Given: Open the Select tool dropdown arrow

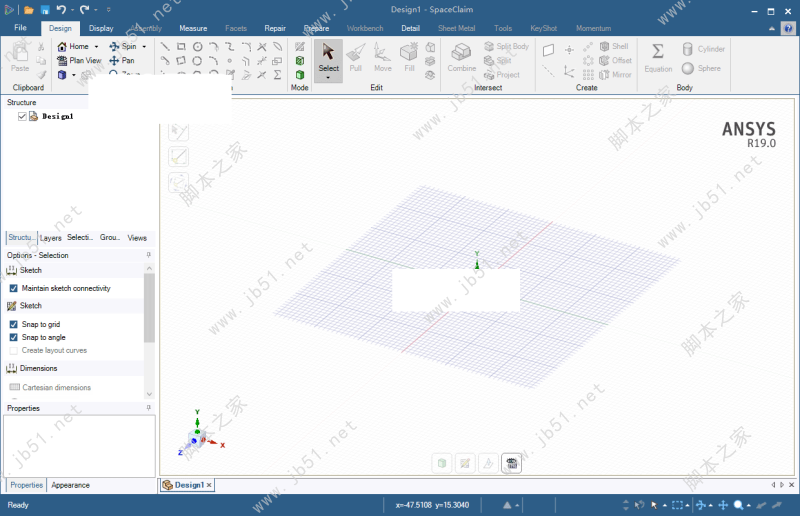Looking at the screenshot, I should pyautogui.click(x=328, y=78).
